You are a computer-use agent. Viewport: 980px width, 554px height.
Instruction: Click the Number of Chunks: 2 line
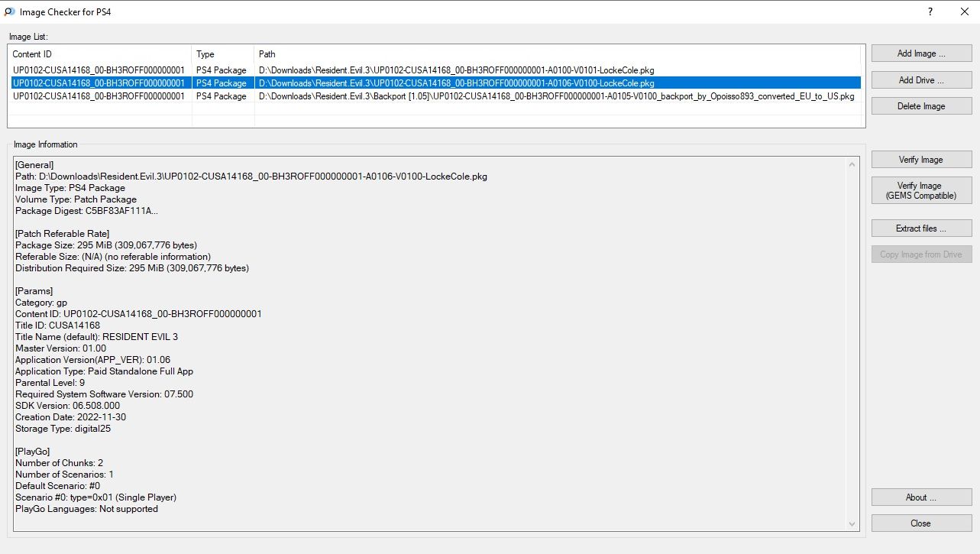click(x=59, y=463)
